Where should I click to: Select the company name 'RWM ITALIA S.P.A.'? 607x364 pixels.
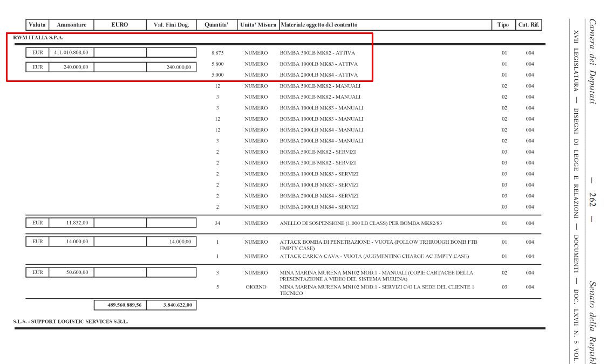coord(38,38)
